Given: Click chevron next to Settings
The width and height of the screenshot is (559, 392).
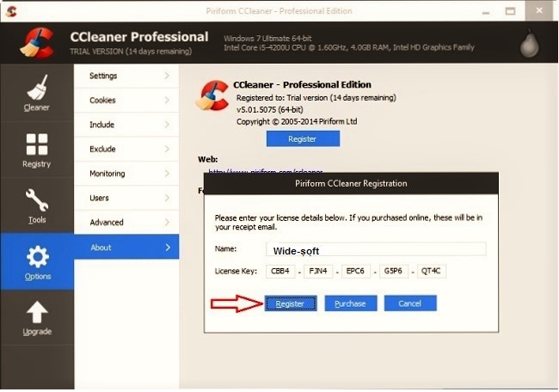Looking at the screenshot, I should [x=167, y=76].
